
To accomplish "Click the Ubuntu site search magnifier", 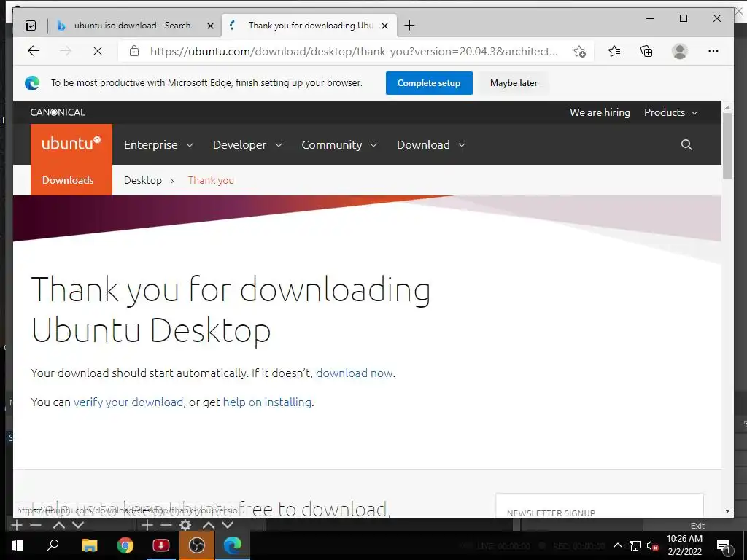I will (686, 145).
